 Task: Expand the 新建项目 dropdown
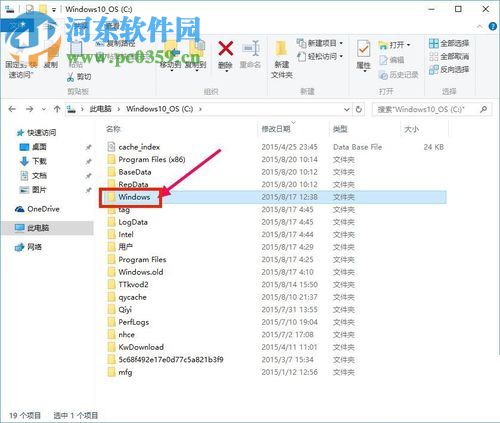pos(341,43)
